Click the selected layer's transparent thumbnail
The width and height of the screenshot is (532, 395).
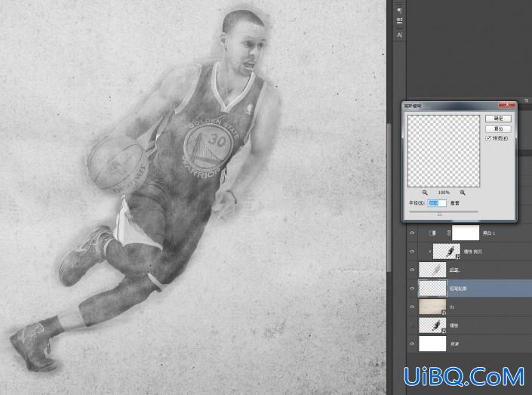tap(432, 289)
